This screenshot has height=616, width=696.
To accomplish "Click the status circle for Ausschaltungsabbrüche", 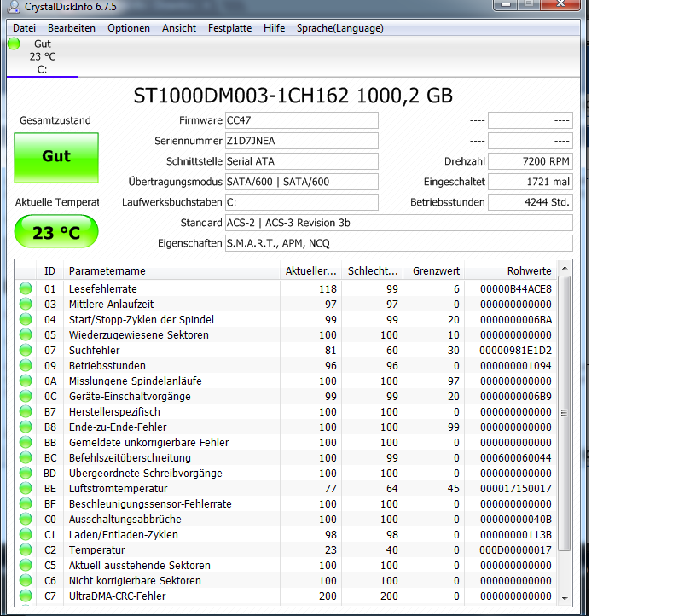I will [26, 519].
